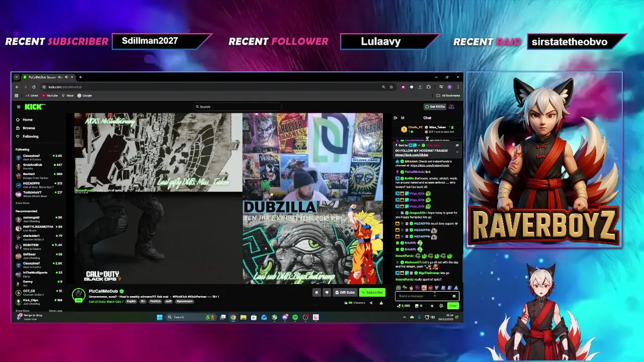Image resolution: width=644 pixels, height=362 pixels.
Task: Click the green Chat send button
Action: tap(453, 306)
